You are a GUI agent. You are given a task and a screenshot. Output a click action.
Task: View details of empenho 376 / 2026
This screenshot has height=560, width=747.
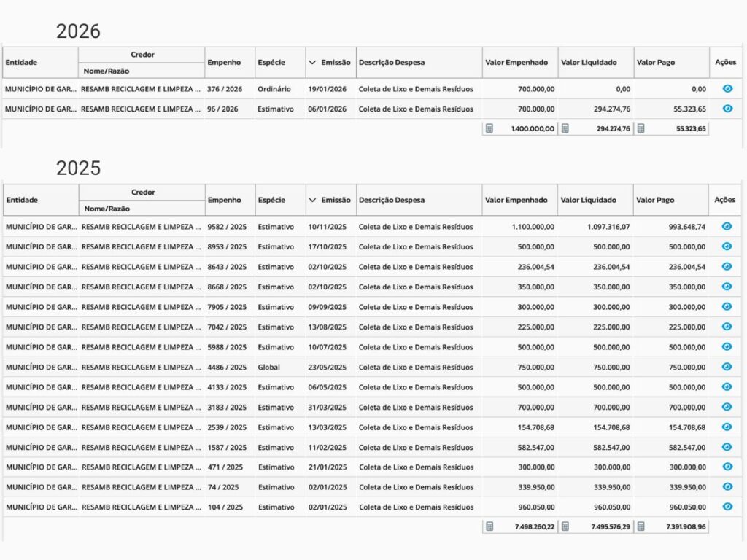tap(727, 88)
